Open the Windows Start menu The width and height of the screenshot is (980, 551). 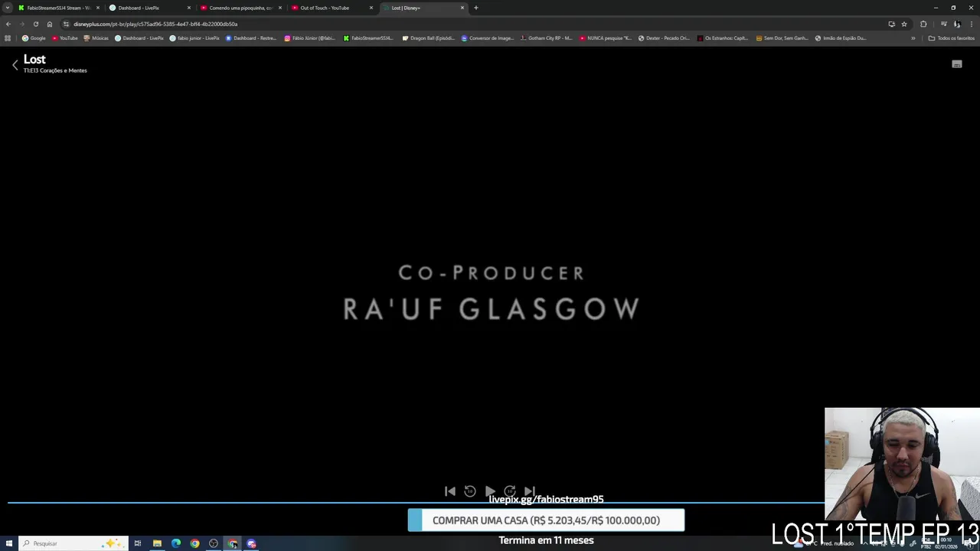pos(8,543)
